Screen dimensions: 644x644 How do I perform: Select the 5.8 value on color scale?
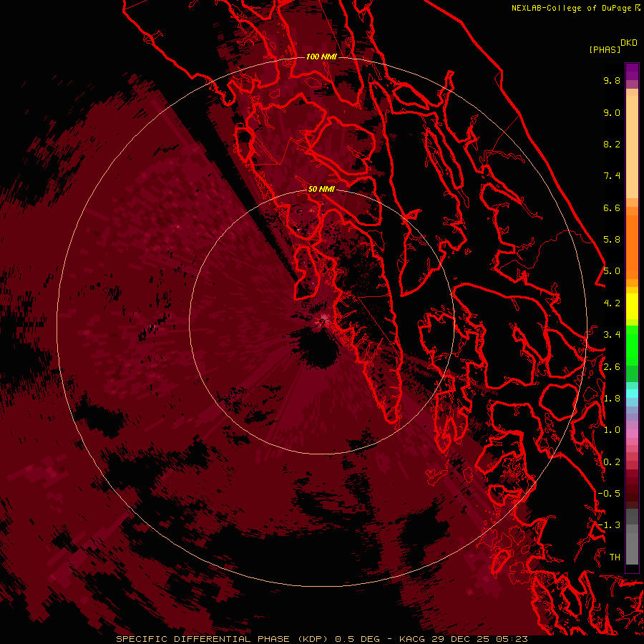(x=612, y=240)
